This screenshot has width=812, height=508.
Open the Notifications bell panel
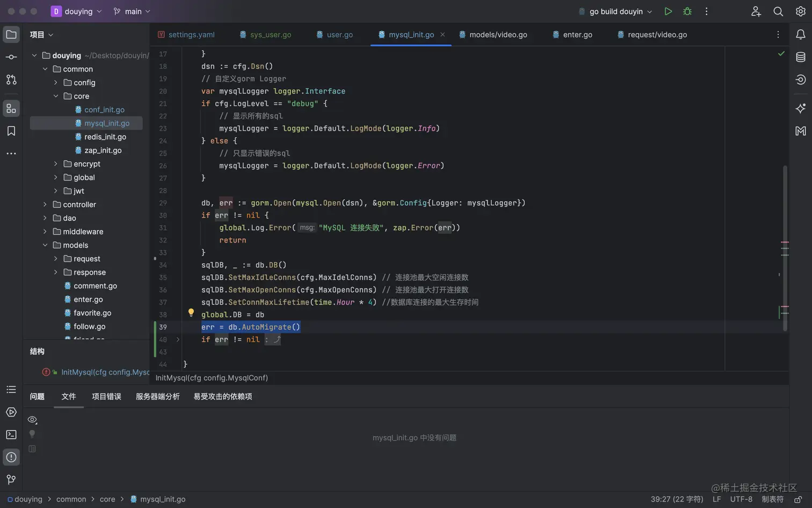tap(801, 34)
